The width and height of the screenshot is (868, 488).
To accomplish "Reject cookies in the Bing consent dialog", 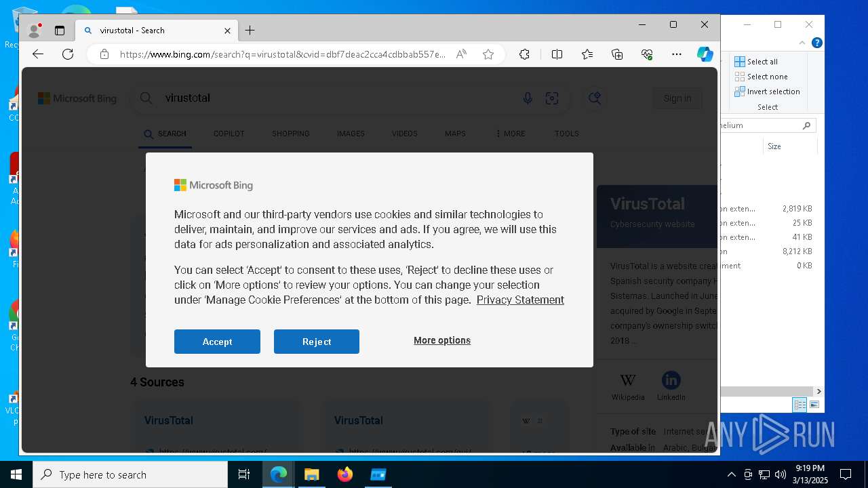I will pos(317,342).
